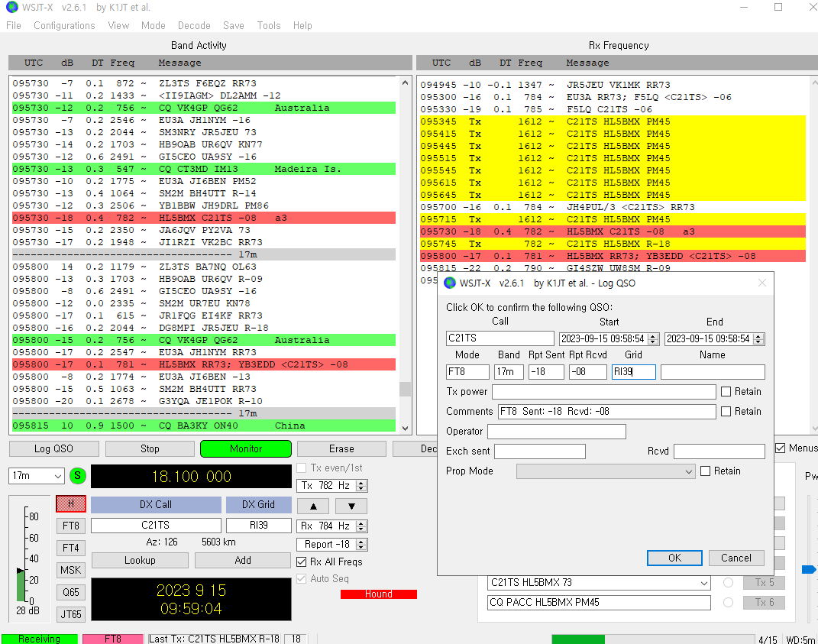Select the Q65 mode button
Image resolution: width=818 pixels, height=644 pixels.
(x=70, y=592)
